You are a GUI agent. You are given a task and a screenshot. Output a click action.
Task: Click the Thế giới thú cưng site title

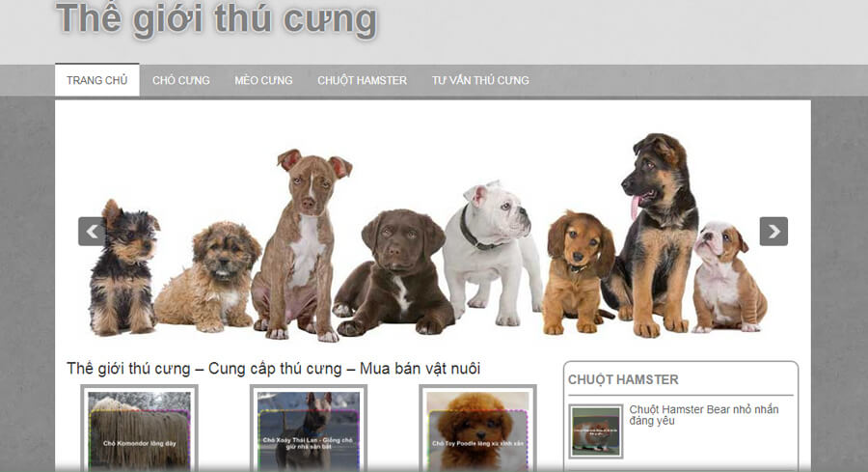(x=216, y=19)
